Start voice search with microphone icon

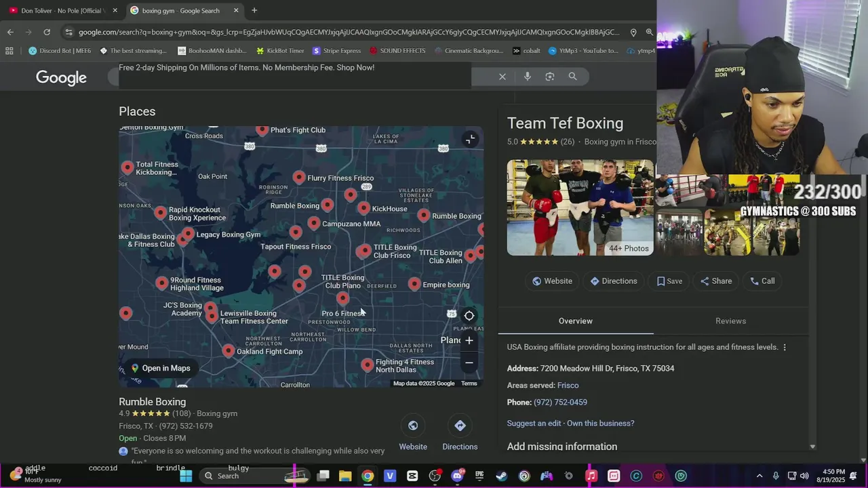click(528, 77)
